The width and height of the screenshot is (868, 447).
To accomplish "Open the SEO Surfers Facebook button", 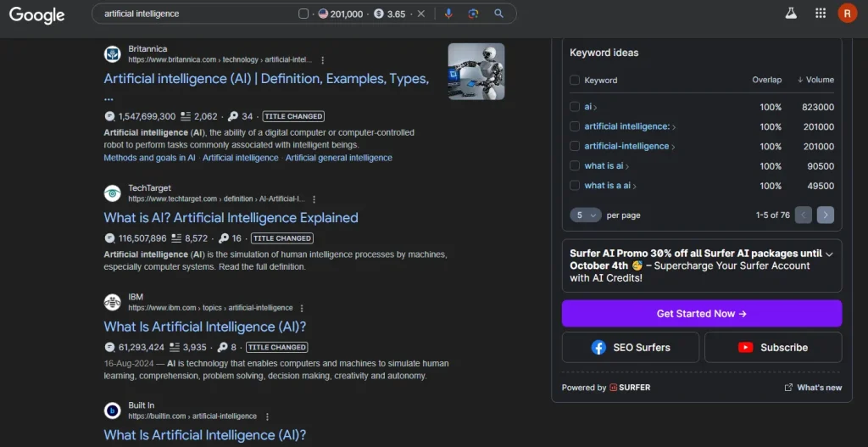I will click(631, 347).
